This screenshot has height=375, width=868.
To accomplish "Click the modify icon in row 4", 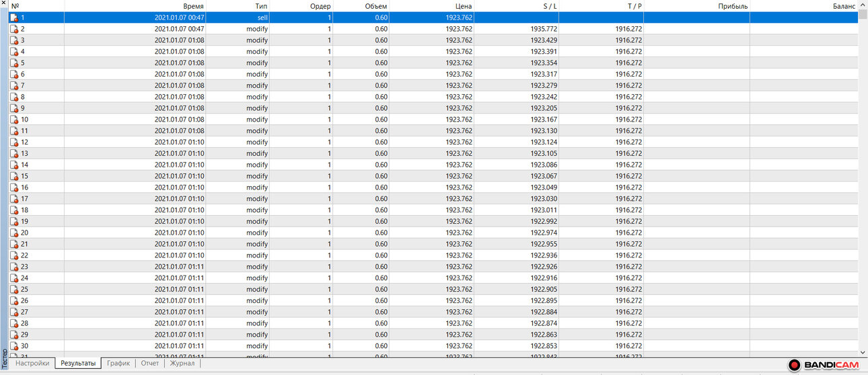I will coord(14,52).
